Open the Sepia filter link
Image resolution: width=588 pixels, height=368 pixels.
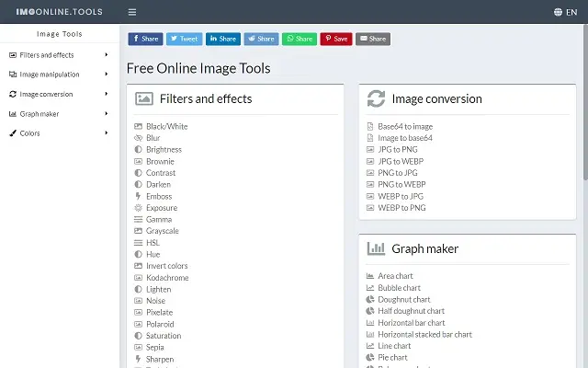tap(155, 348)
